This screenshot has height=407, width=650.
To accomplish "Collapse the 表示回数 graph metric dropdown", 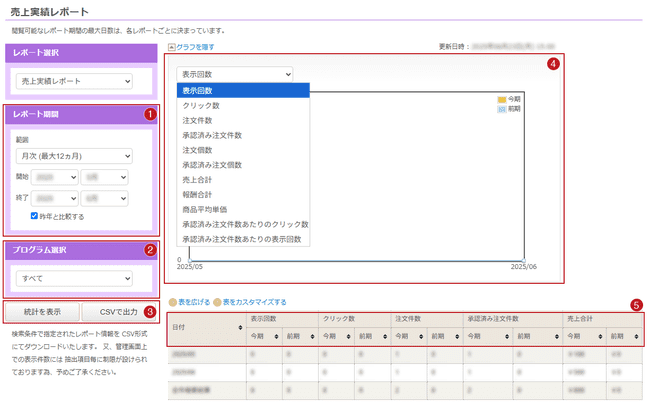I will [235, 75].
